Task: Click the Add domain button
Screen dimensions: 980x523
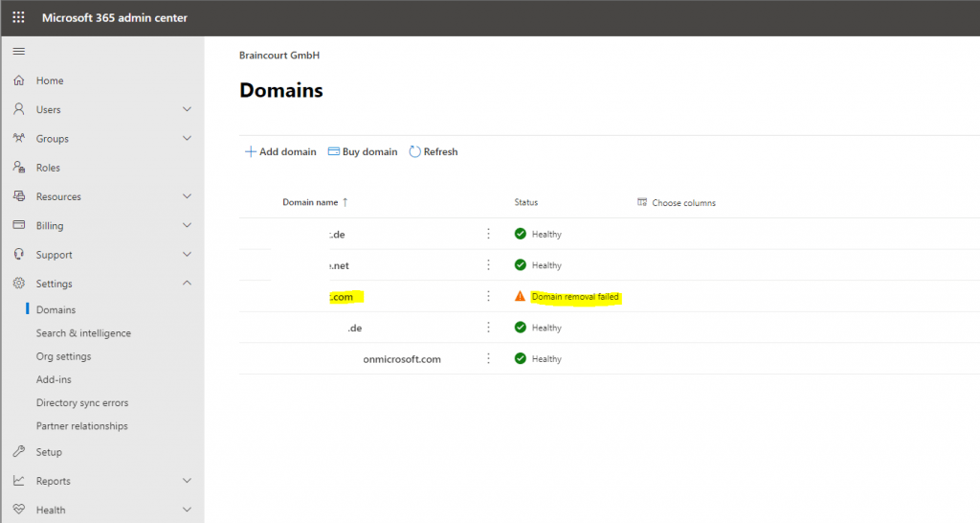Action: coord(280,151)
